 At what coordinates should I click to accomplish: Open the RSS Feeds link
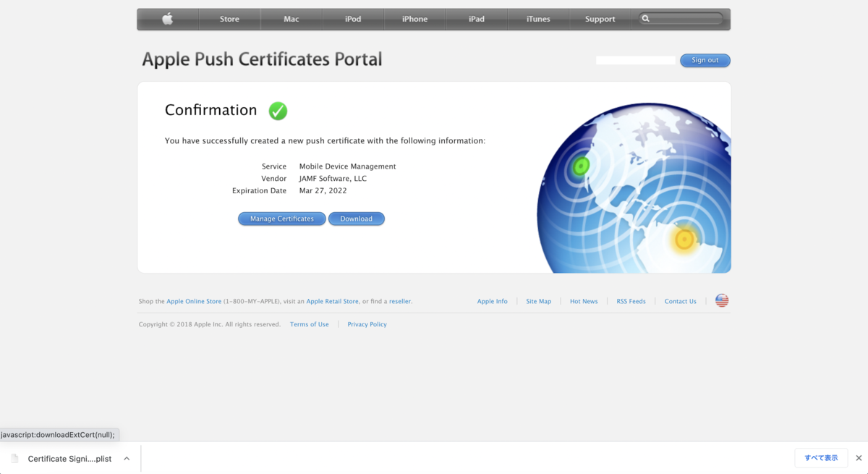coord(631,301)
